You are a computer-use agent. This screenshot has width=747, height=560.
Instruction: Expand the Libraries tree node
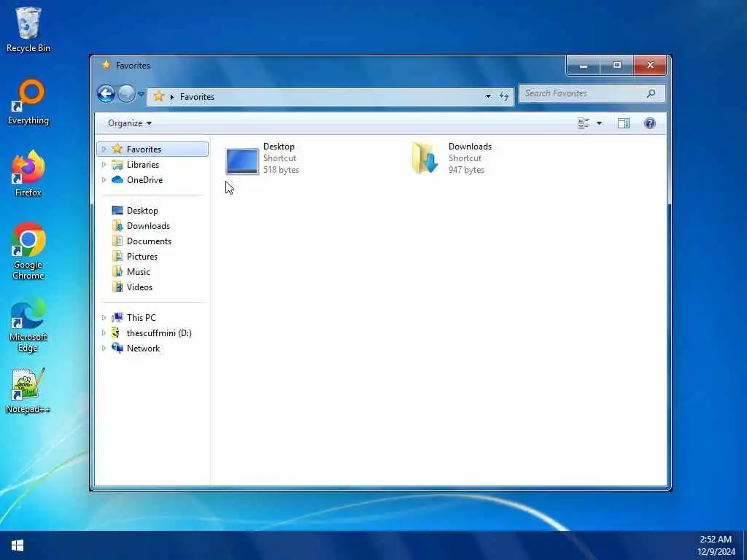104,165
